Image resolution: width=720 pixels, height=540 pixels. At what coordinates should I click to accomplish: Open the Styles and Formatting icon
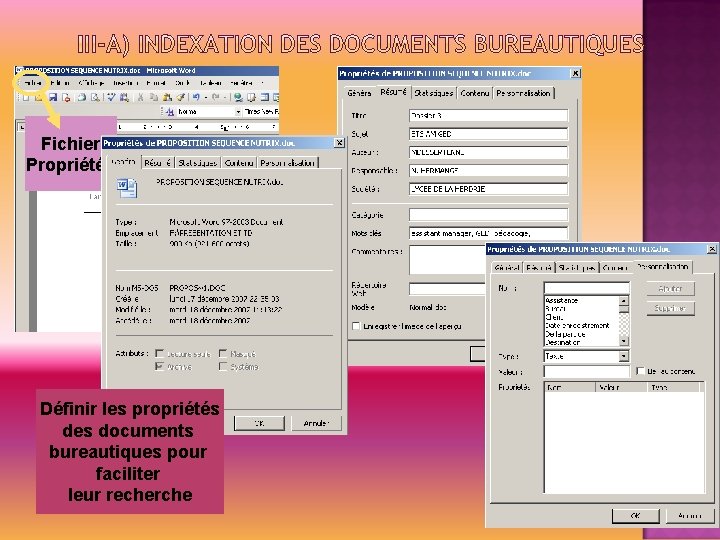172,112
